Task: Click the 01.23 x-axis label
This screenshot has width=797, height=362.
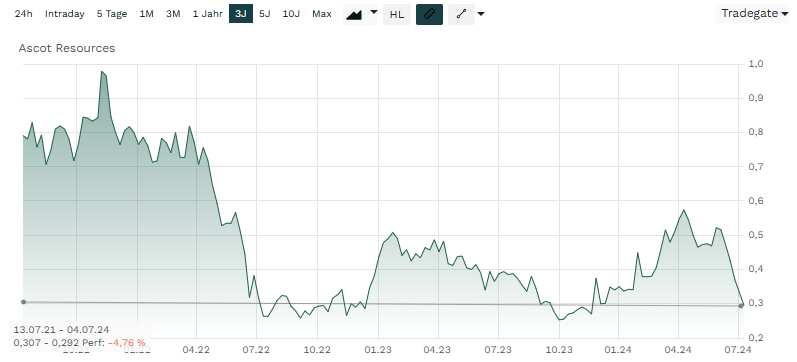Action: point(378,350)
